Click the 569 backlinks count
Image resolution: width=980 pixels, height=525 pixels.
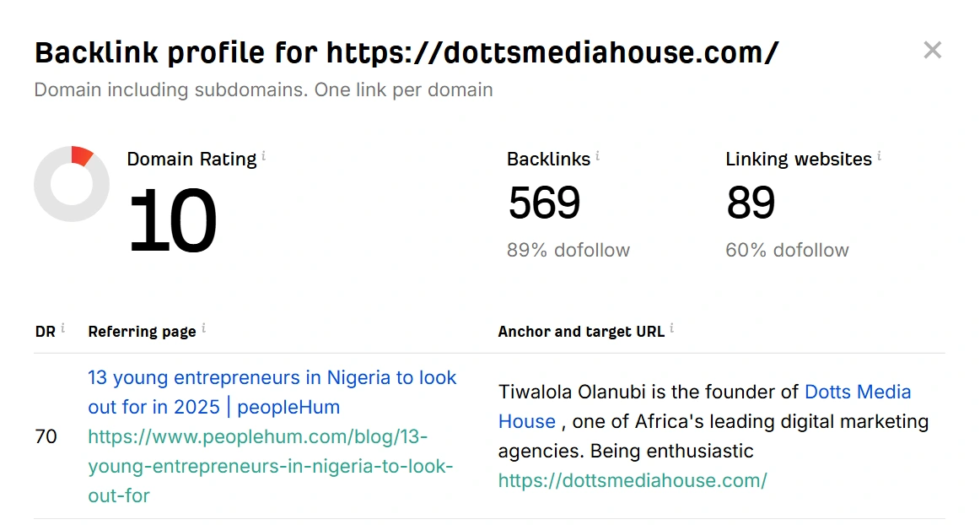(x=544, y=203)
